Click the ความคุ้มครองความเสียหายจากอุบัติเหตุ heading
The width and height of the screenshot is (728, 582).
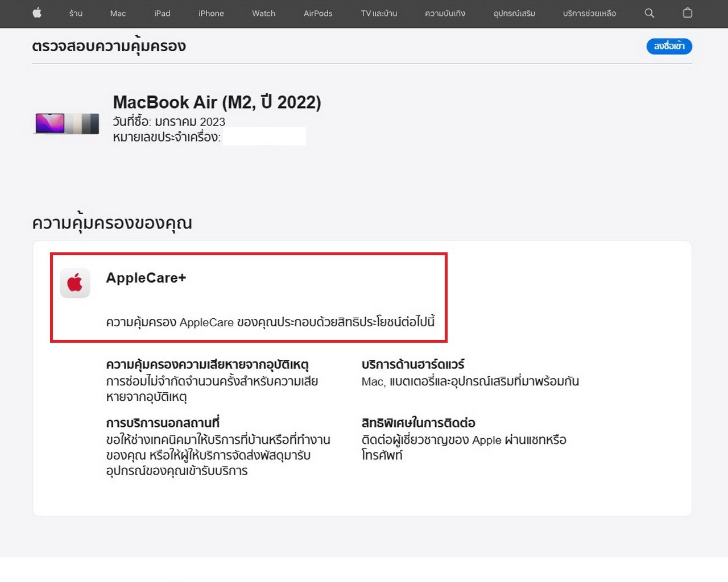[x=207, y=364]
